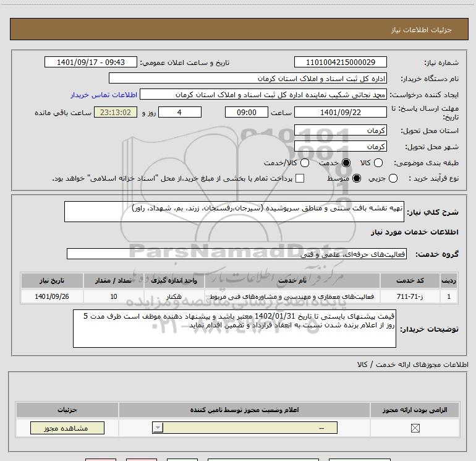Click the اطلاعات مجوزهای ارائه خدمت heading
The image size is (476, 461).
(x=413, y=364)
